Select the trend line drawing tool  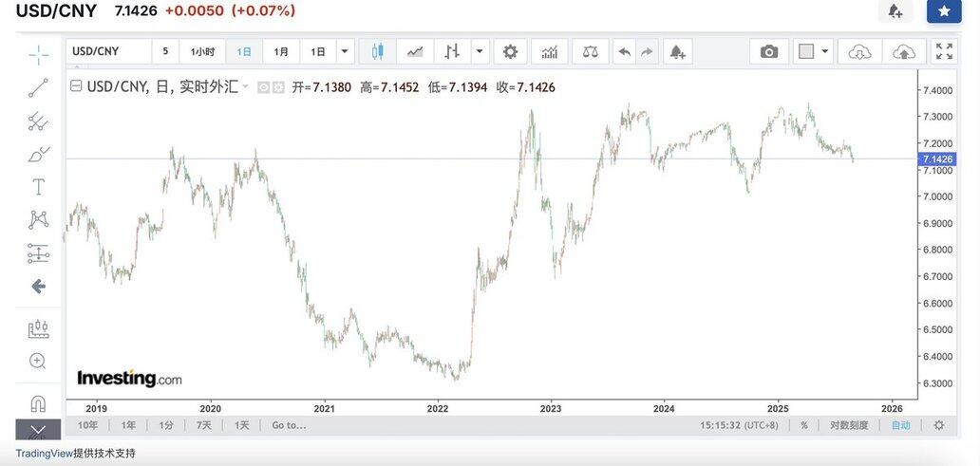38,88
